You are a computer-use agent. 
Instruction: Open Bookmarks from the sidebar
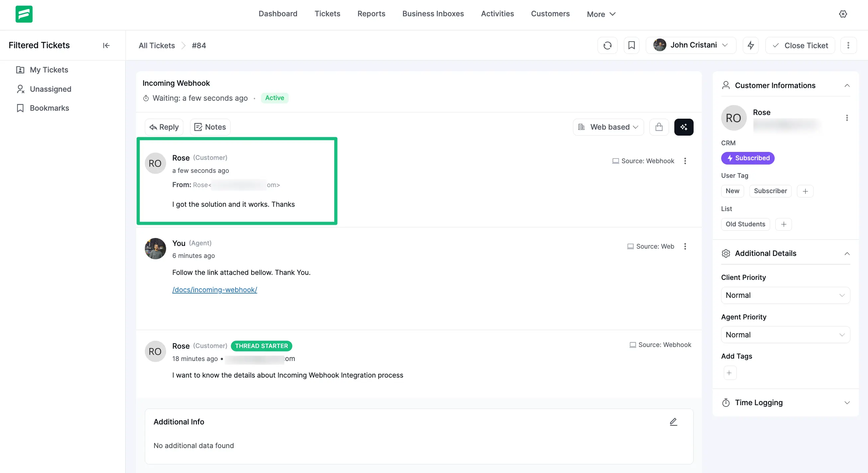49,108
